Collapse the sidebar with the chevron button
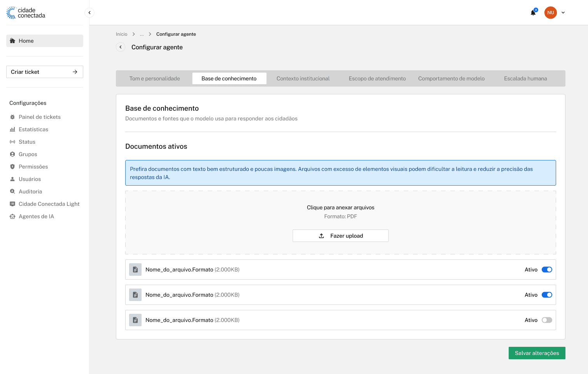Image resolution: width=588 pixels, height=374 pixels. tap(89, 12)
